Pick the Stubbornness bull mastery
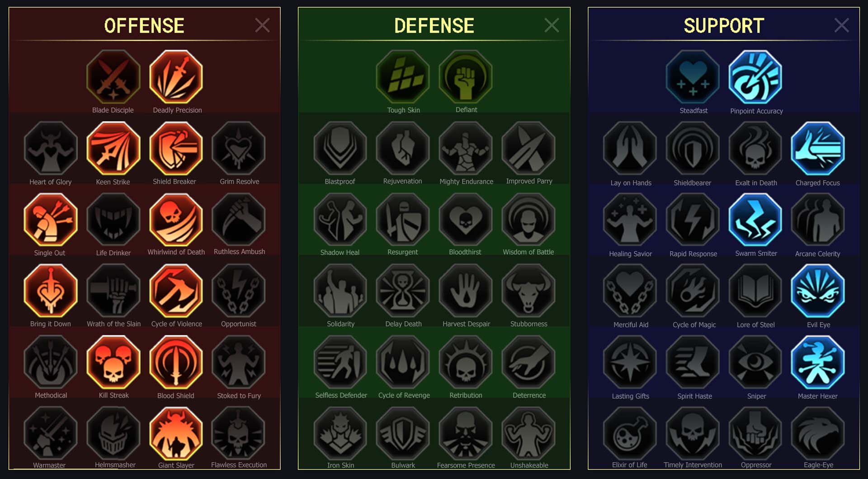This screenshot has width=868, height=479. [528, 291]
